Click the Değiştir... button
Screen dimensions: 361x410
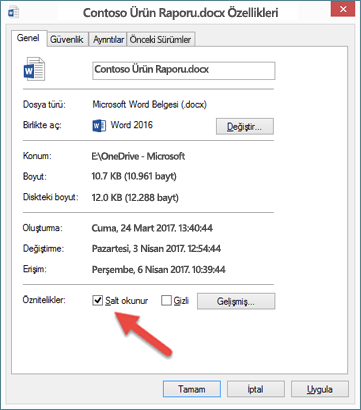pyautogui.click(x=245, y=126)
